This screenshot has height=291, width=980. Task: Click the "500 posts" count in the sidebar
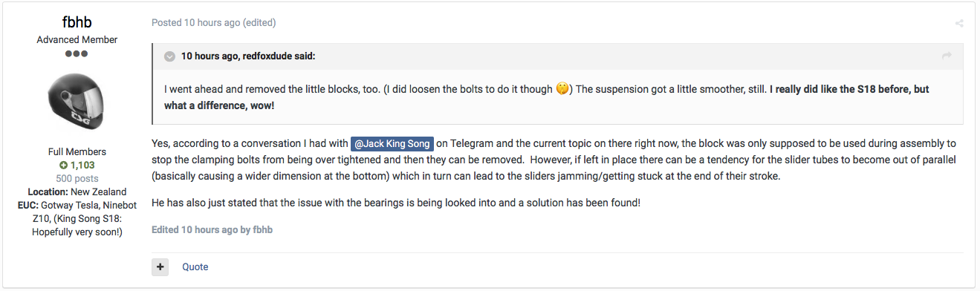(77, 178)
